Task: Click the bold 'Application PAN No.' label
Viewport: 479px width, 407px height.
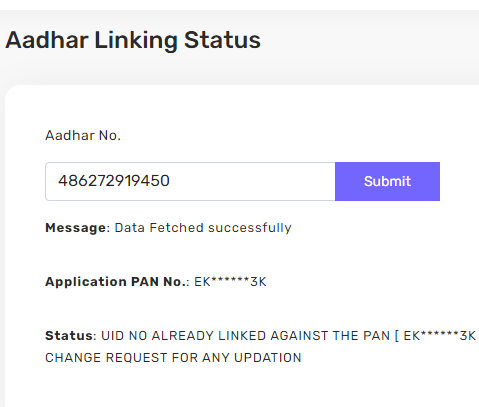Action: pyautogui.click(x=115, y=282)
